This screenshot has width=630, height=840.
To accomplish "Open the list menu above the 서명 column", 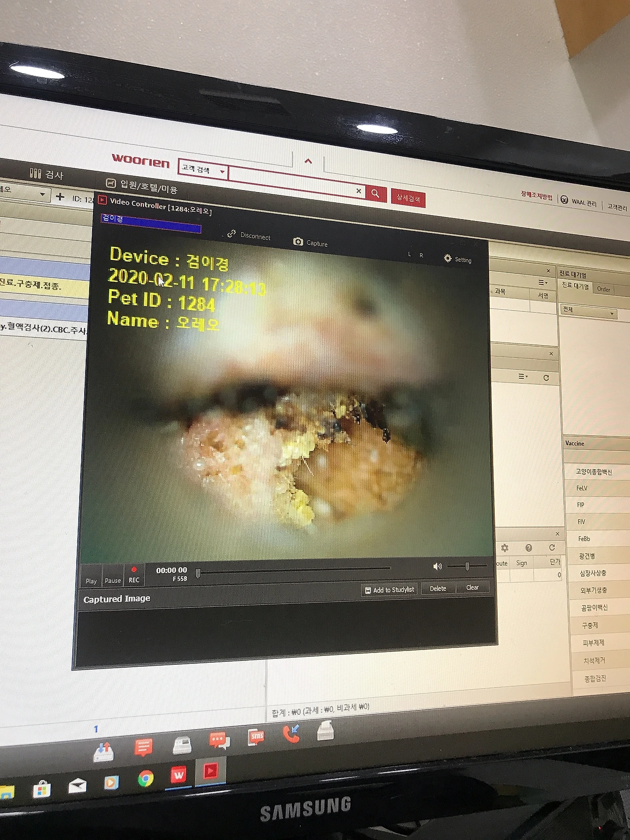I will click(542, 283).
